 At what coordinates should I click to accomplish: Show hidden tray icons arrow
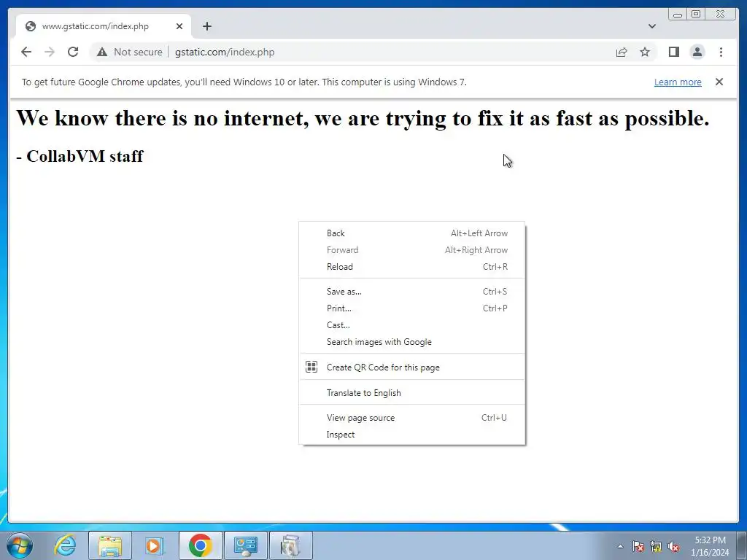pyautogui.click(x=620, y=547)
